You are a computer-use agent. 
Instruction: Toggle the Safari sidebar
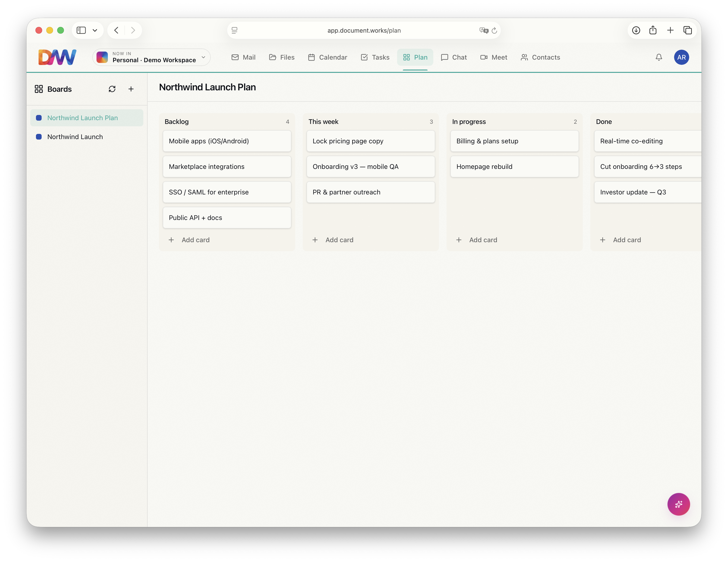tap(81, 30)
